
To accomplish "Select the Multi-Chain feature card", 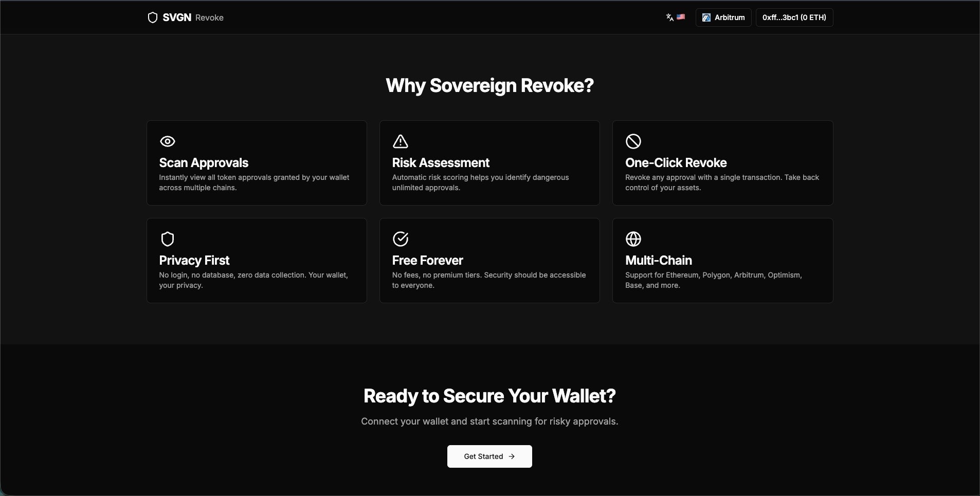I will point(722,261).
